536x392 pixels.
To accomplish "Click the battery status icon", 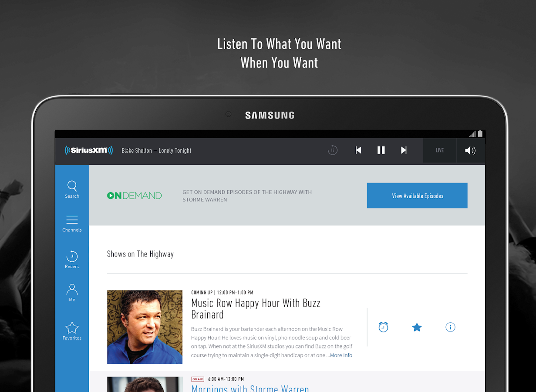I will pos(480,134).
